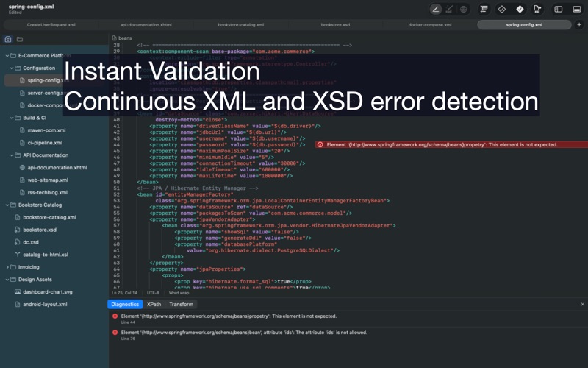Open the Transform panel tab
Screen dimensions: 588x368
(x=181, y=305)
